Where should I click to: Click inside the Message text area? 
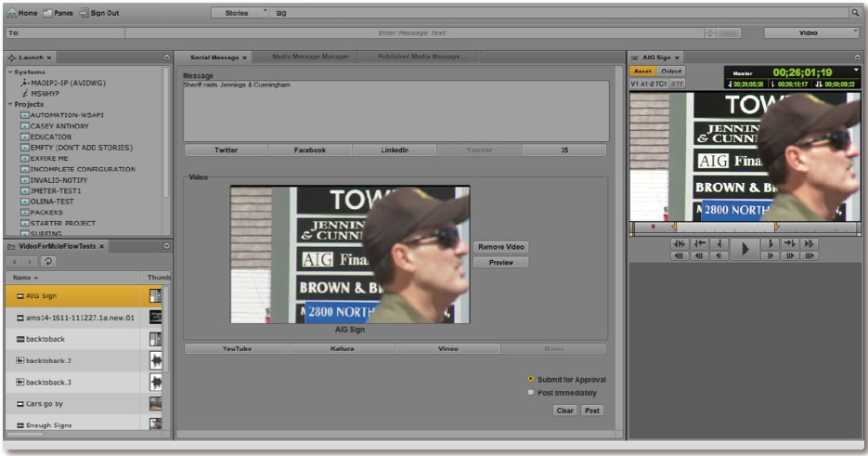(x=396, y=111)
